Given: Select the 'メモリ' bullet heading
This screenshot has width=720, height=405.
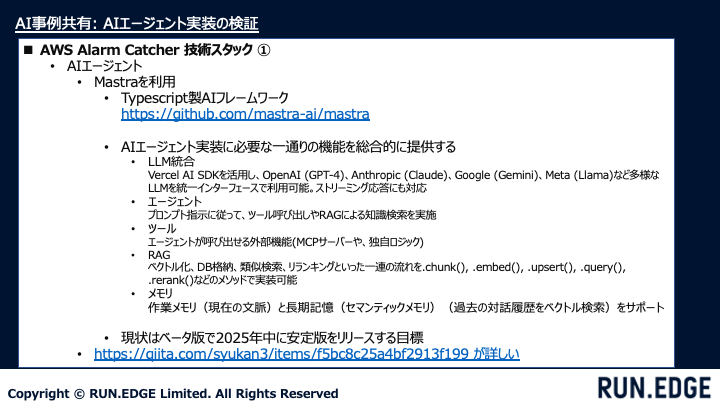Looking at the screenshot, I should point(160,293).
